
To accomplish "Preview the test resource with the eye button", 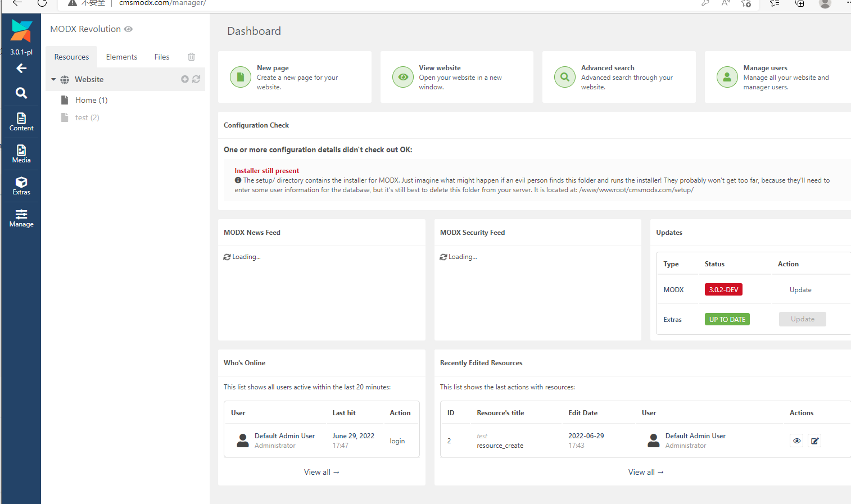I will 796,441.
